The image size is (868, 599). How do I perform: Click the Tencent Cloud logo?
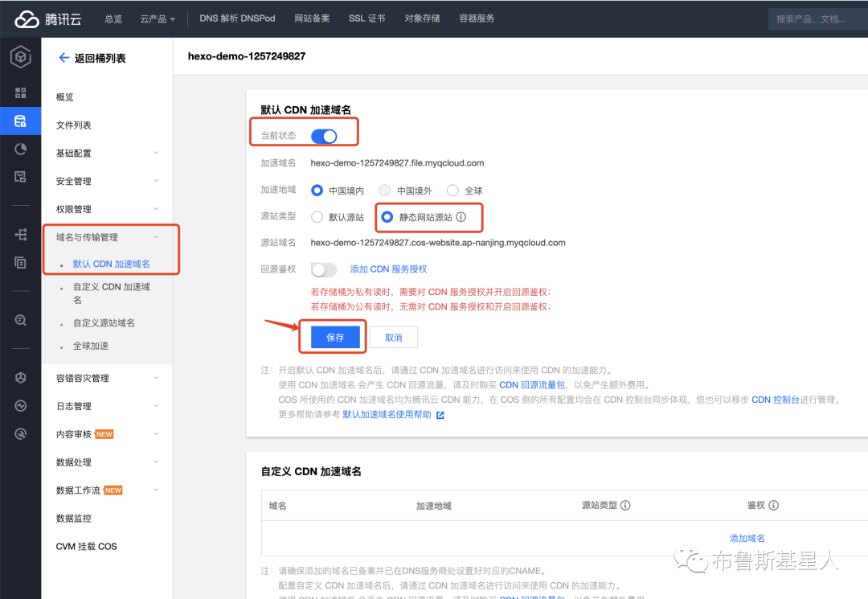click(x=48, y=18)
